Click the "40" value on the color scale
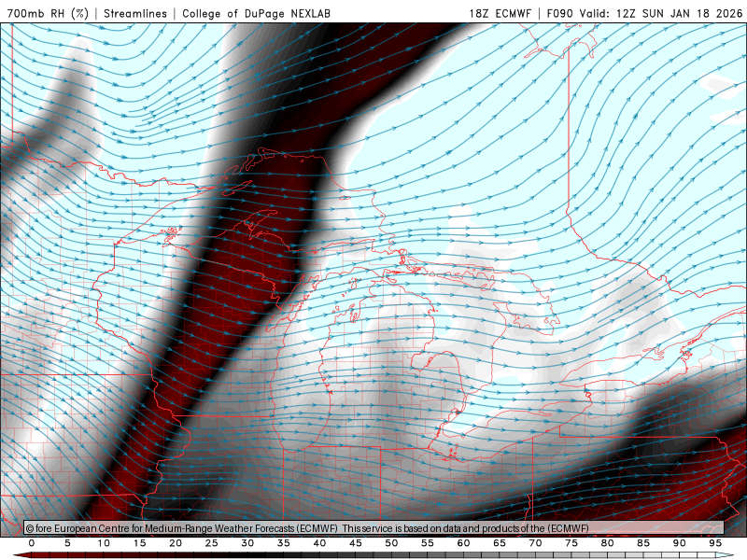Image resolution: width=747 pixels, height=560 pixels. 319,543
